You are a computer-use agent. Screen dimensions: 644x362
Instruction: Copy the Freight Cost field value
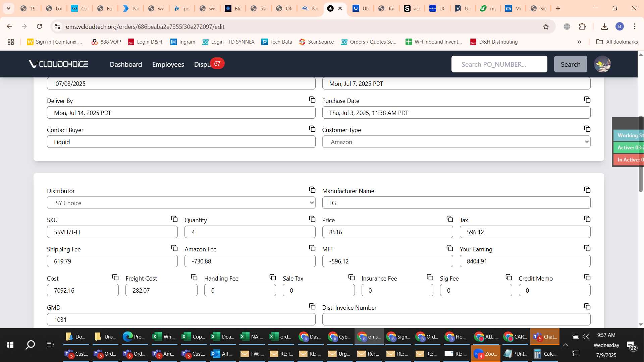pos(194,278)
